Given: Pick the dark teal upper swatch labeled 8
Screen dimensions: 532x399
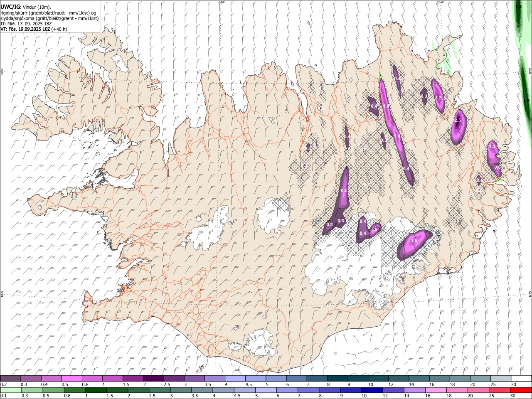Looking at the screenshot, I should (337, 378).
